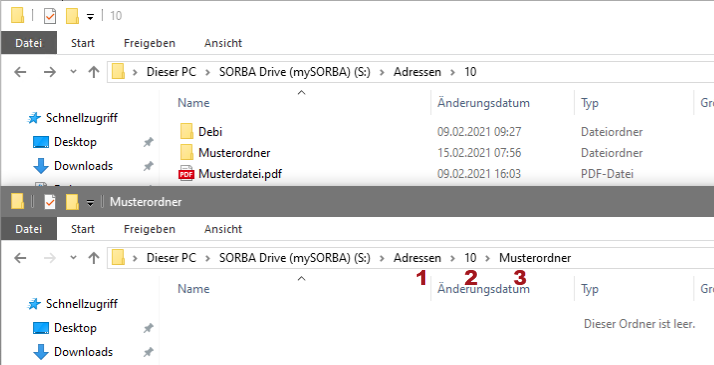
Task: Click Forward arrow in top window
Action: point(50,72)
